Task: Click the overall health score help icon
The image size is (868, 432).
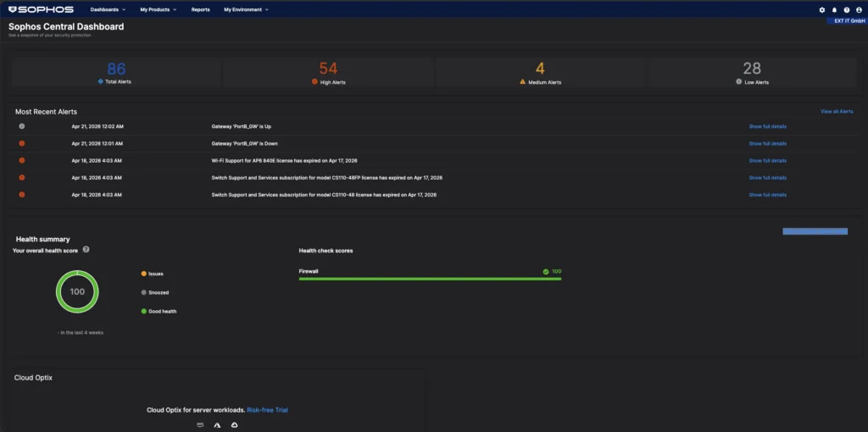Action: pos(86,250)
